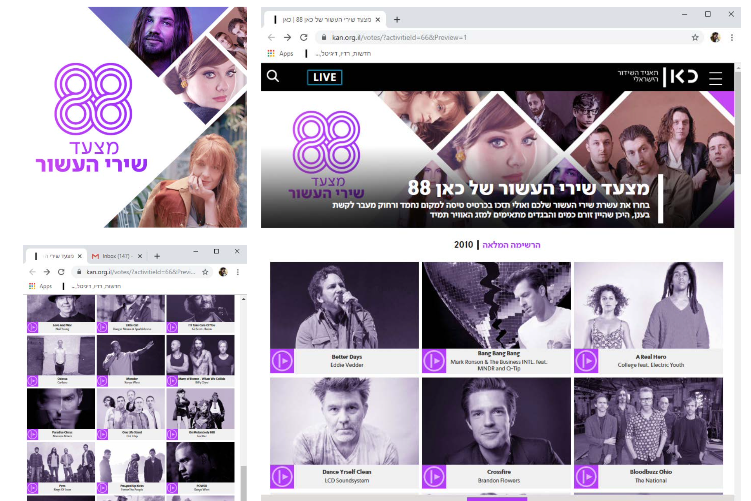Focus the large window's kan.org.il address bar
Screen dimensions: 751x501
[509, 37]
